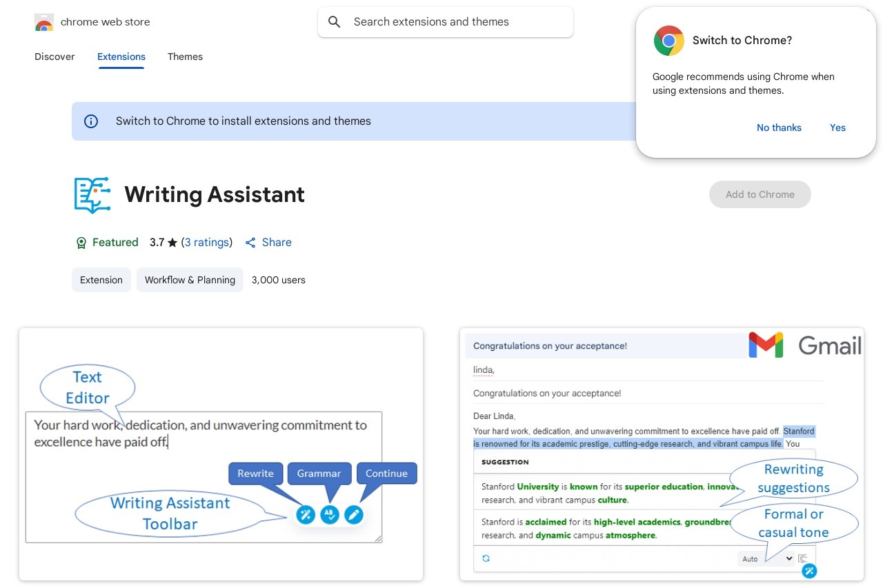Click the Writing Assistant heading text
The image size is (883, 588).
pyautogui.click(x=215, y=195)
